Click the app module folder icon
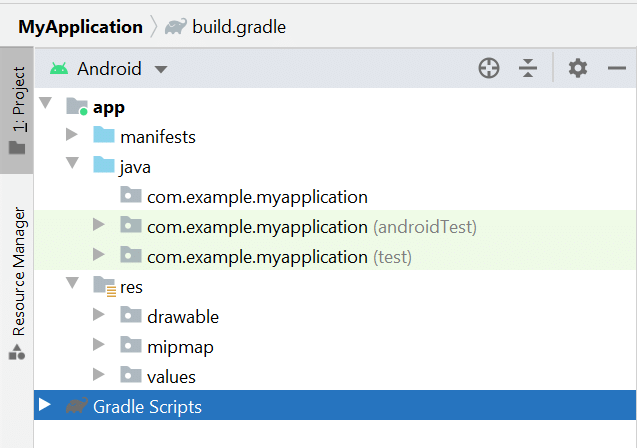Image resolution: width=637 pixels, height=448 pixels. pos(77,106)
